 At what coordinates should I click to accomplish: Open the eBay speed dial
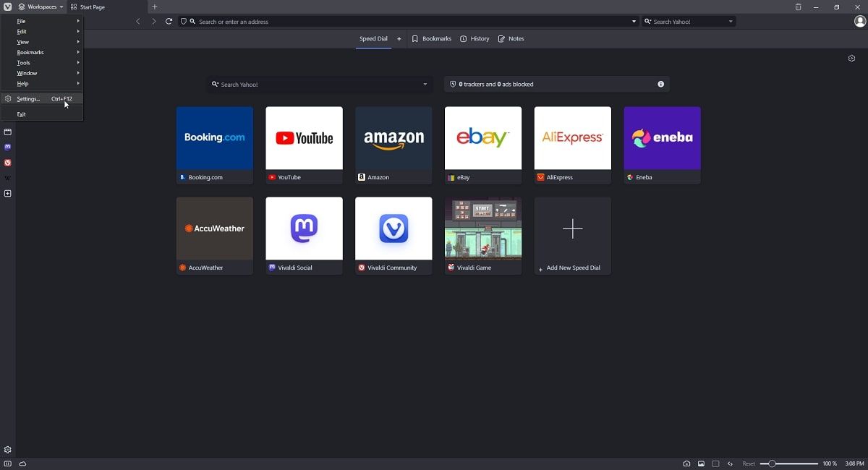point(483,145)
